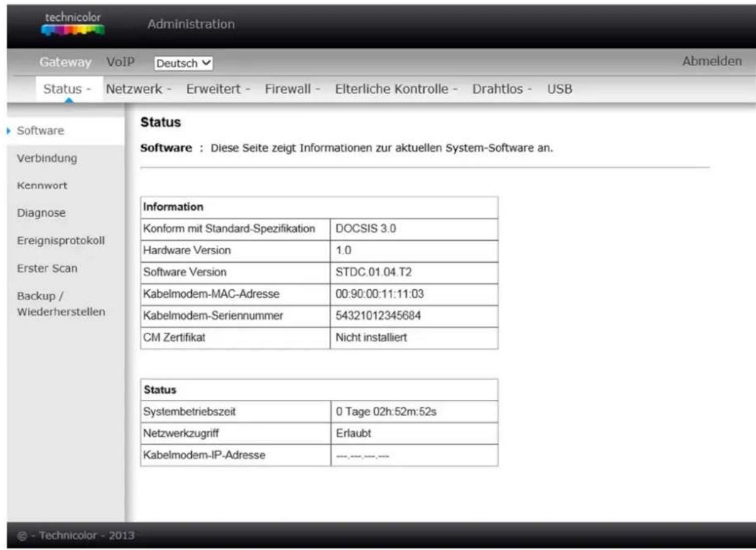
Task: Open the Drahtlos menu
Action: coord(502,89)
